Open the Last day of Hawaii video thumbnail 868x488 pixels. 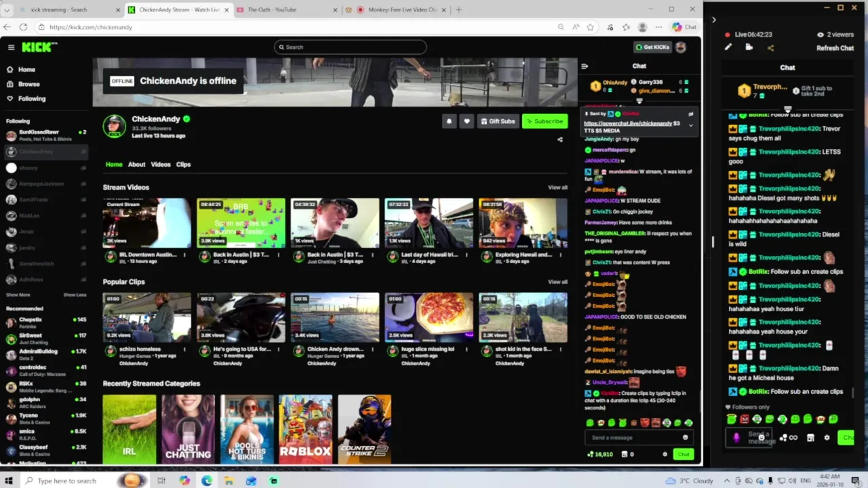pos(429,223)
